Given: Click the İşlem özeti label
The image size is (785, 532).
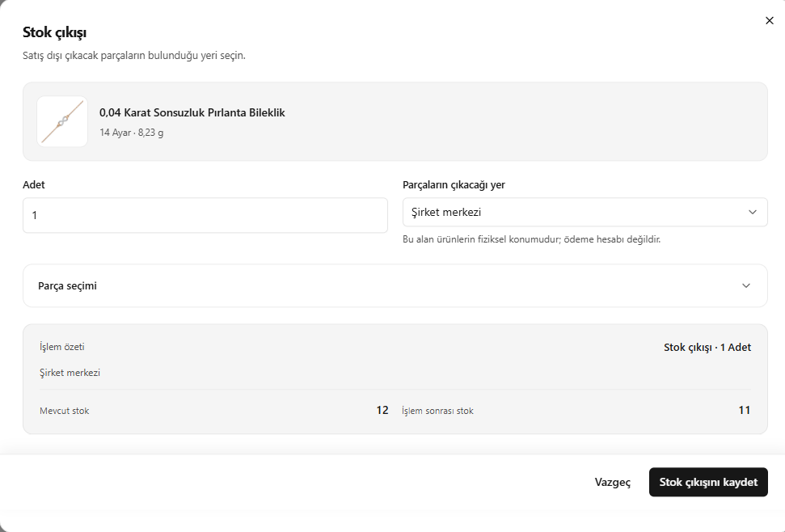Looking at the screenshot, I should pyautogui.click(x=62, y=347).
